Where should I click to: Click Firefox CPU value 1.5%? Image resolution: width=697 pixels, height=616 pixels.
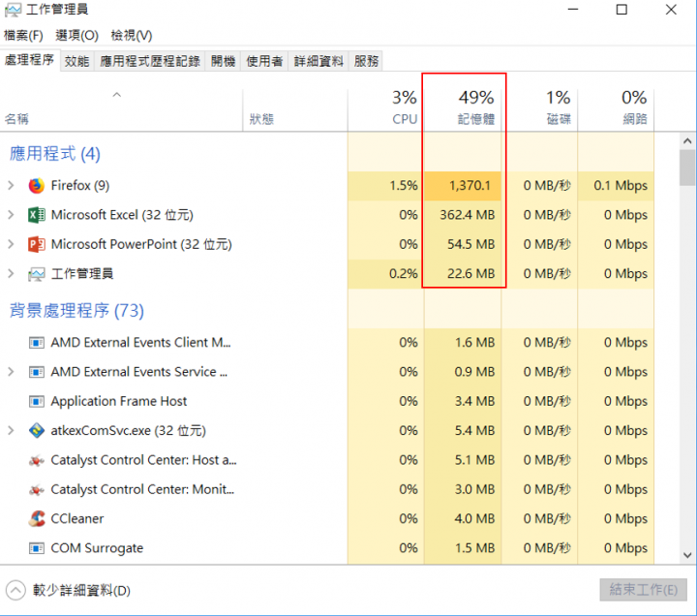click(404, 185)
